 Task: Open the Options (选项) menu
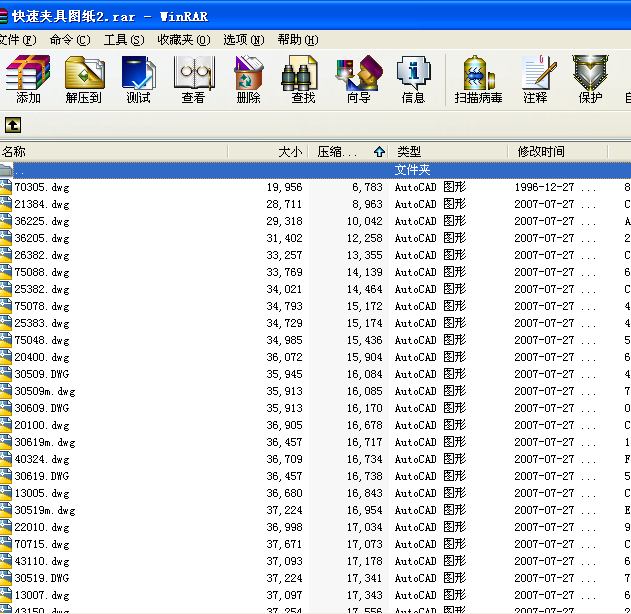tap(243, 40)
